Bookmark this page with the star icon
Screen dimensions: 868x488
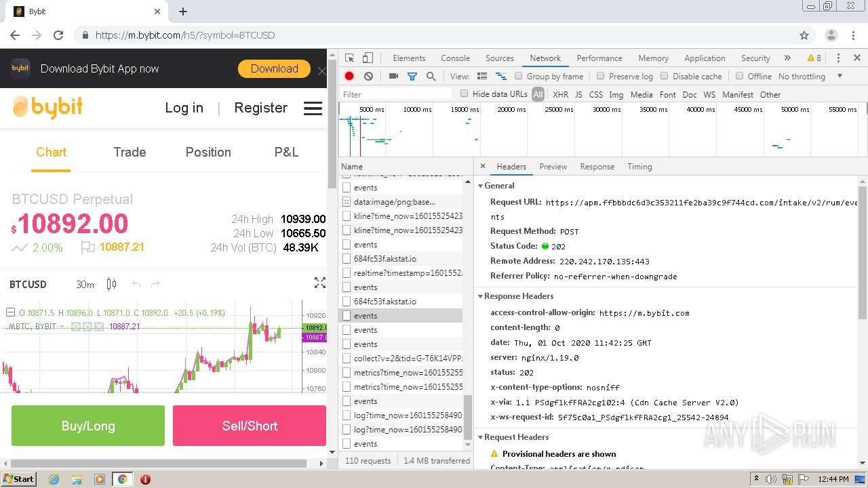pyautogui.click(x=804, y=35)
